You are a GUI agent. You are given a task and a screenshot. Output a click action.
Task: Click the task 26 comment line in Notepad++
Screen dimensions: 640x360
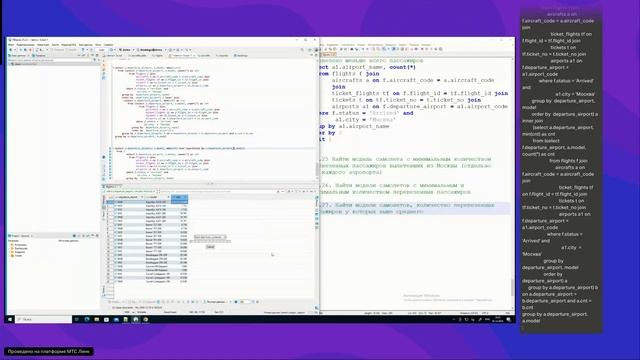coord(395,189)
